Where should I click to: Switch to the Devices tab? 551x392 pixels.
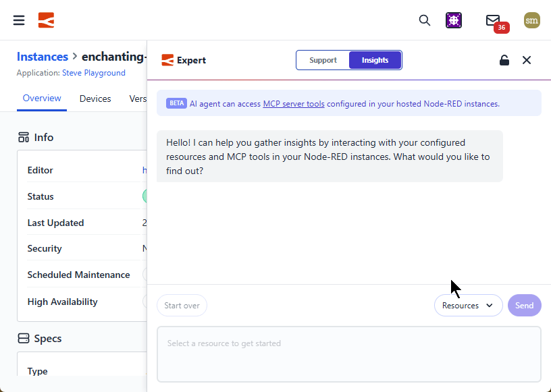(x=95, y=99)
